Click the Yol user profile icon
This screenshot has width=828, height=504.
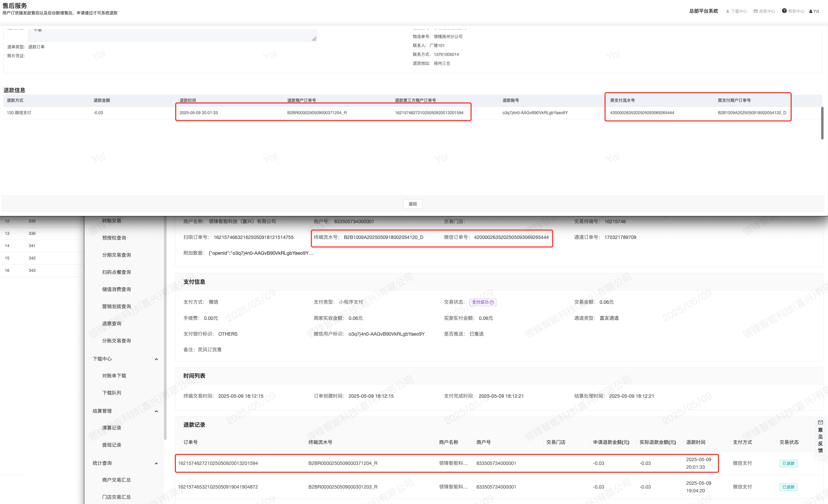[x=811, y=11]
